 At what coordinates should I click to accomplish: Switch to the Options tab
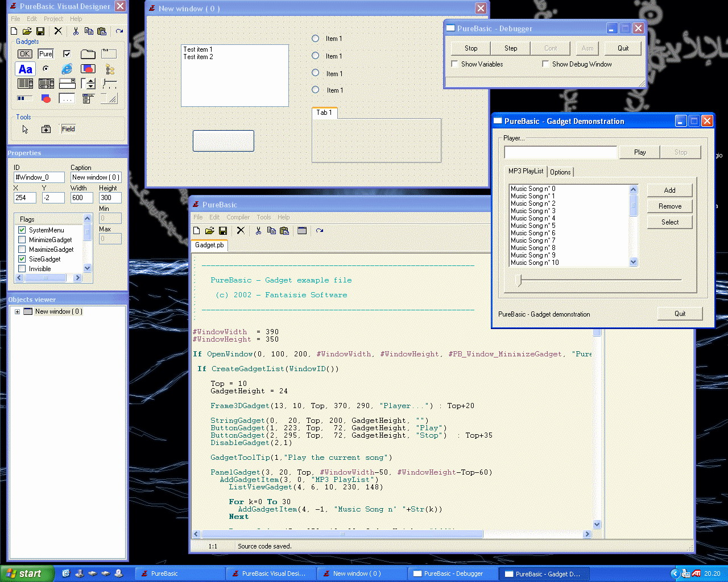(x=560, y=172)
